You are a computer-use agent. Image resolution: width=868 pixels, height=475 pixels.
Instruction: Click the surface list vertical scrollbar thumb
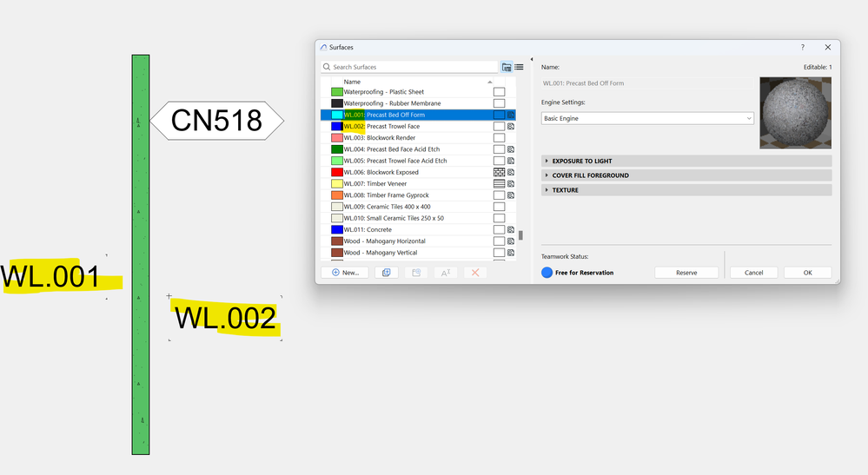pos(520,235)
